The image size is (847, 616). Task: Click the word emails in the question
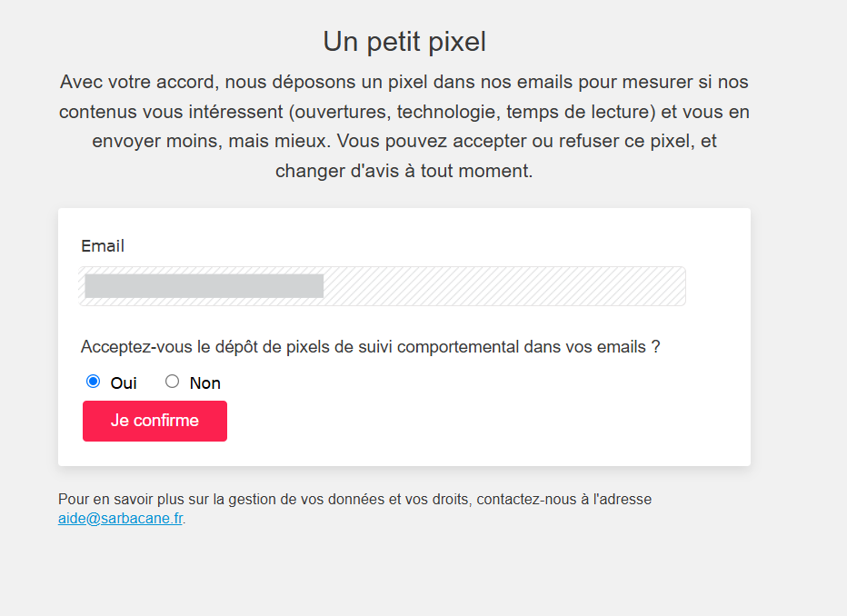[621, 346]
